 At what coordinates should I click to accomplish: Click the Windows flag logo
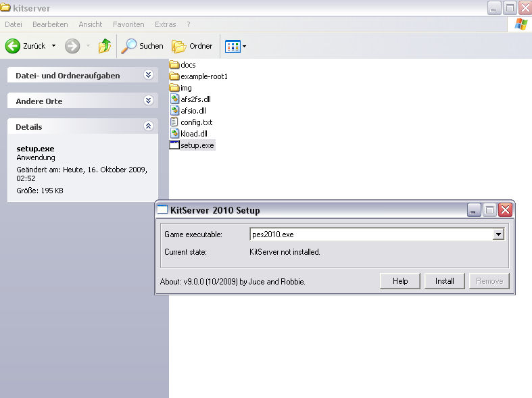pos(521,24)
